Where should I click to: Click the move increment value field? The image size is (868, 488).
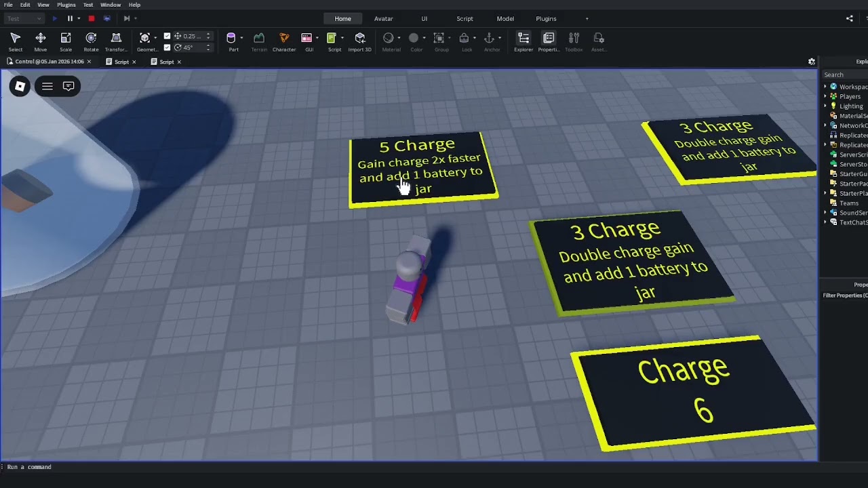click(x=193, y=37)
